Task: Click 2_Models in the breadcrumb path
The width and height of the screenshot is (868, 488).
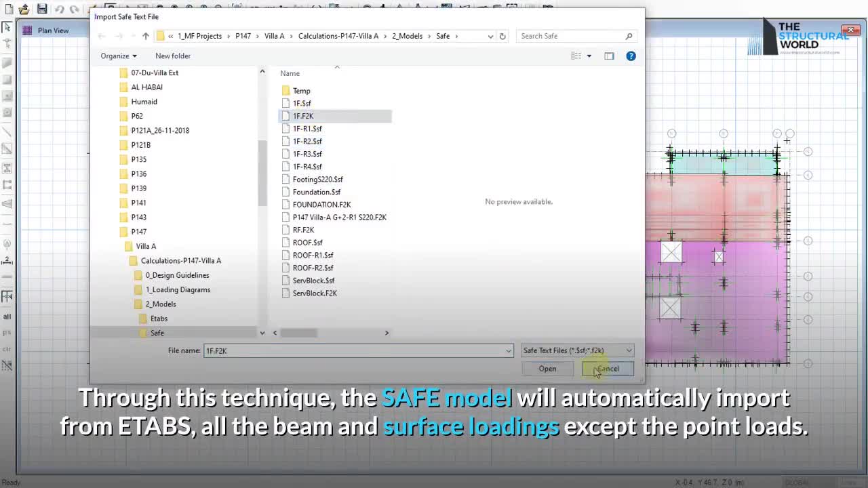Action: [407, 36]
